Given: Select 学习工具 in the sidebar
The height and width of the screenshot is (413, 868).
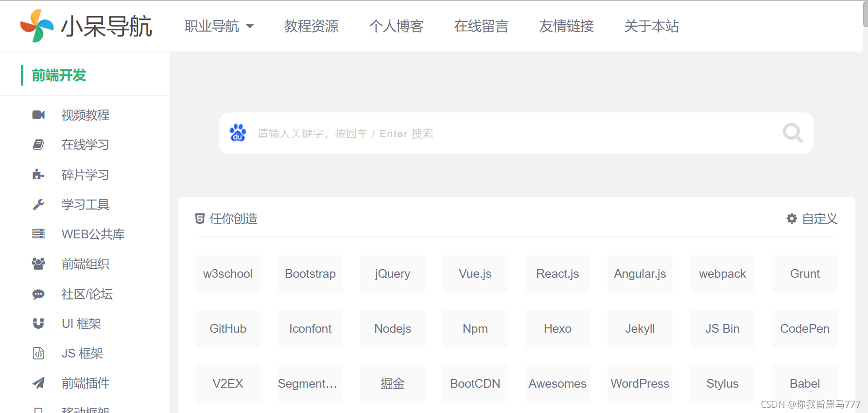Looking at the screenshot, I should [x=85, y=204].
